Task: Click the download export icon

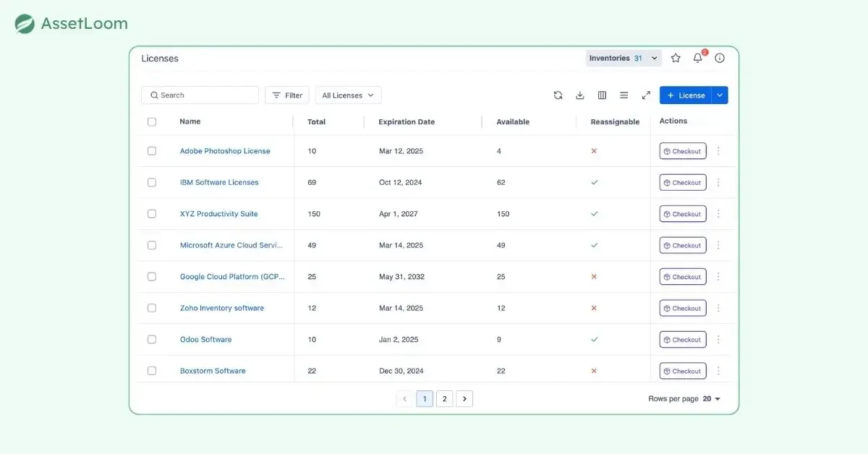Action: coord(580,95)
